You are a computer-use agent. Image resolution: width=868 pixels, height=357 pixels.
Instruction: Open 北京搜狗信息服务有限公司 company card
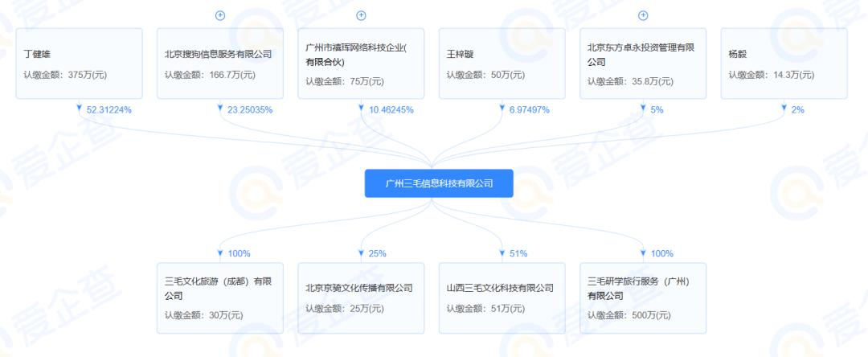219,64
